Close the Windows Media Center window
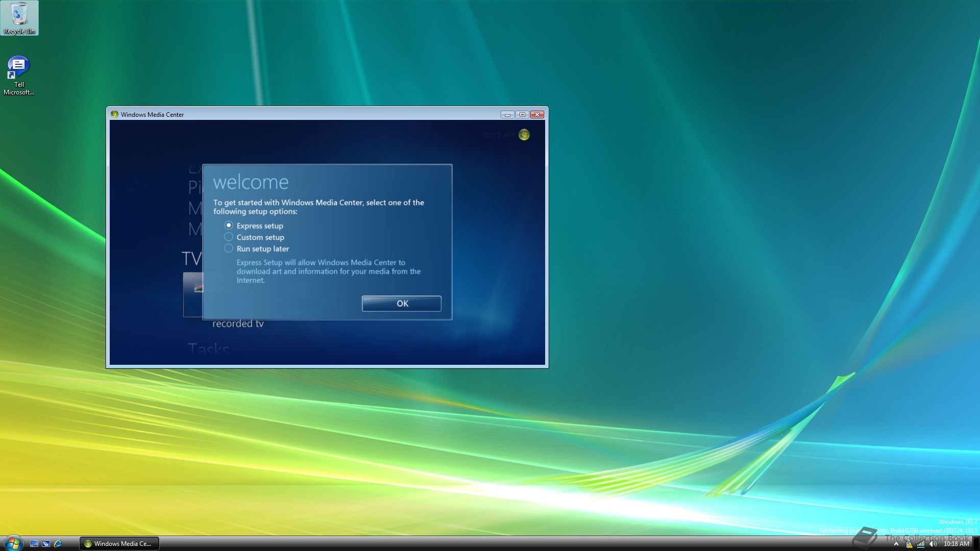Image resolution: width=980 pixels, height=551 pixels. [537, 115]
